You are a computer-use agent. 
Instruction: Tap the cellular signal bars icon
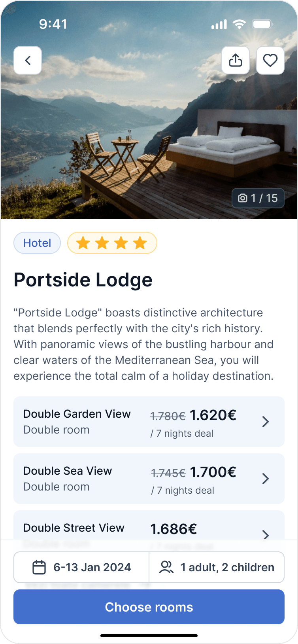(219, 25)
